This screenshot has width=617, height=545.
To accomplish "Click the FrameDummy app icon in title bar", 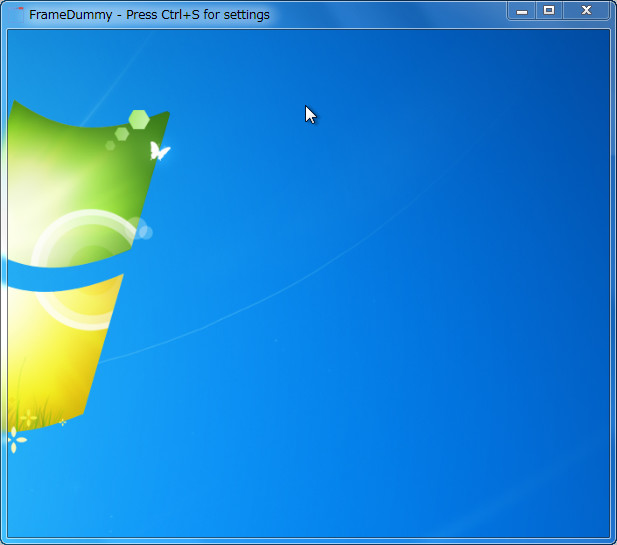I will coord(17,15).
